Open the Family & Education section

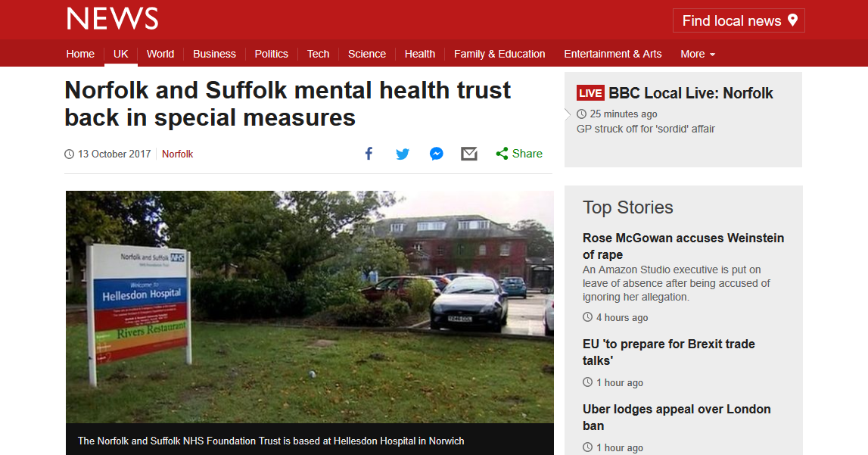point(499,54)
